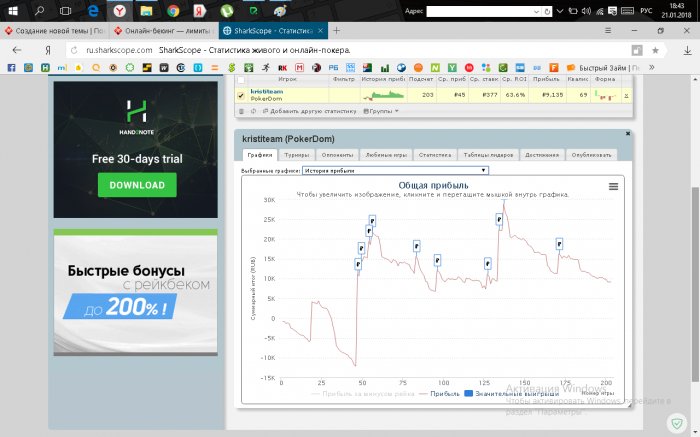
Task: Click the browser back arrow
Action: (16, 49)
